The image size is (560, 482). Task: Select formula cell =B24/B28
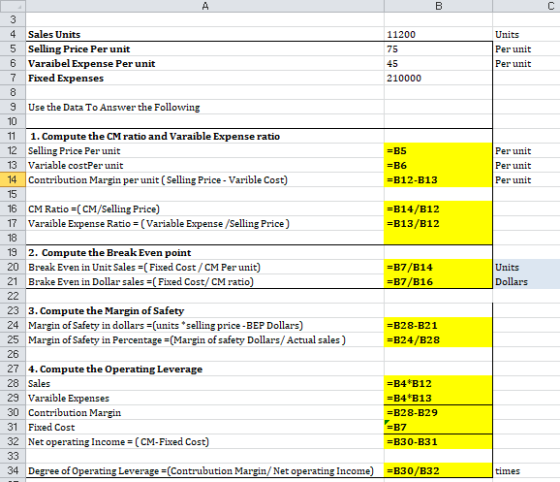[439, 340]
